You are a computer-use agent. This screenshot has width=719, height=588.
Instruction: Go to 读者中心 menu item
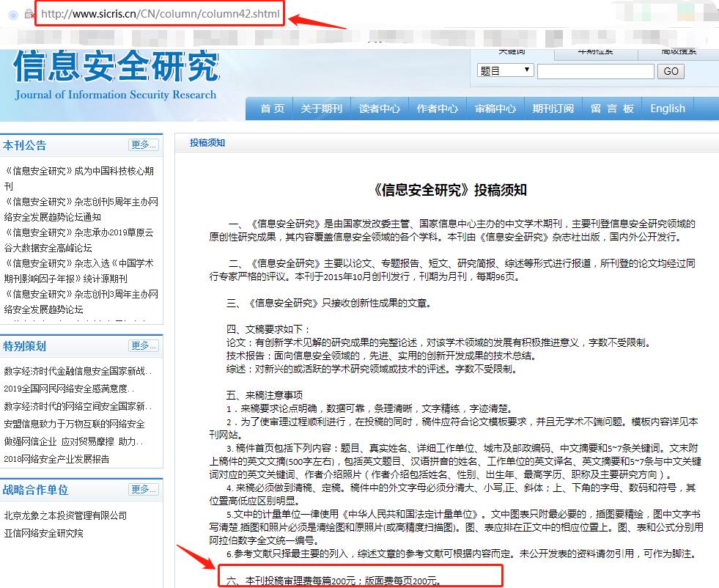pos(379,109)
